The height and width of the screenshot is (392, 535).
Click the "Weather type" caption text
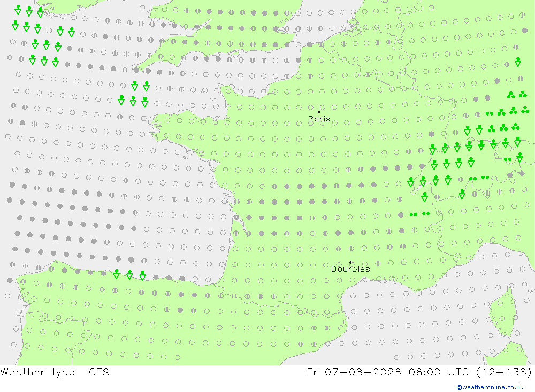tap(37, 372)
